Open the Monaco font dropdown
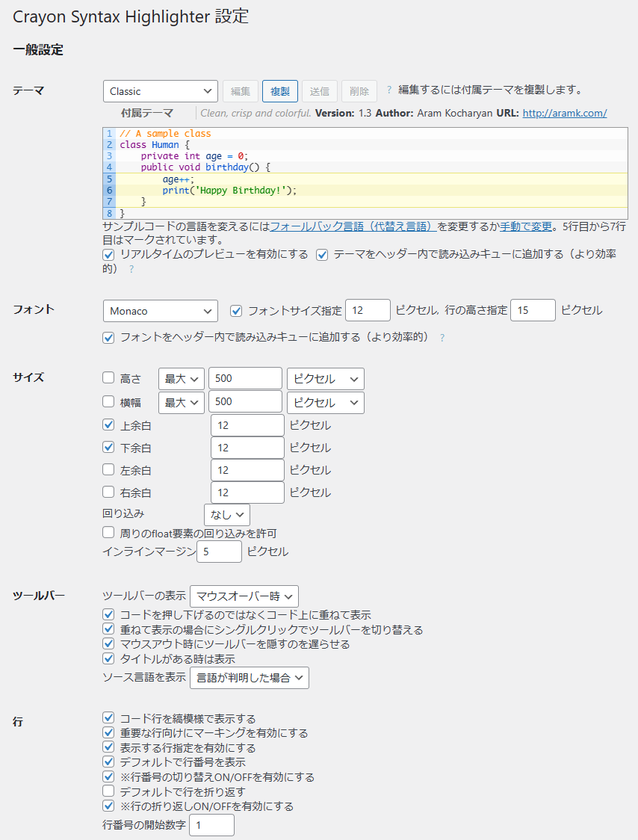This screenshot has width=638, height=840. pyautogui.click(x=160, y=311)
